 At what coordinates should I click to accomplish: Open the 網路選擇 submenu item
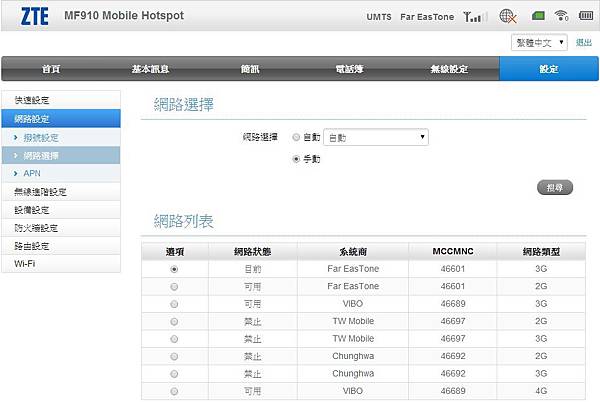pos(61,155)
